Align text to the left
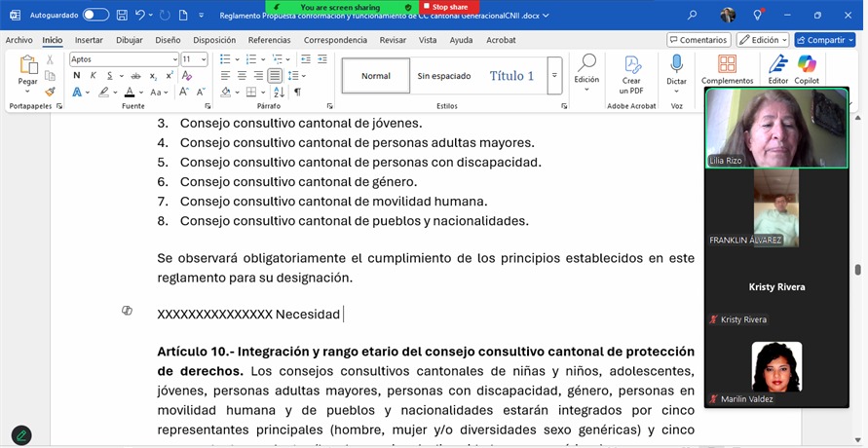This screenshot has height=448, width=868. click(225, 76)
